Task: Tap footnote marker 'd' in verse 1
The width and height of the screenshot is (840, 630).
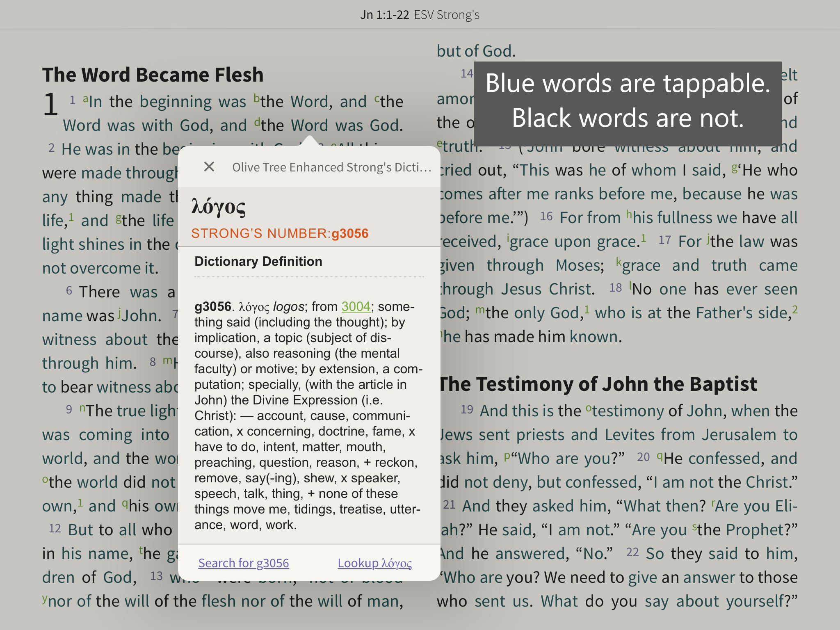Action: tap(257, 122)
